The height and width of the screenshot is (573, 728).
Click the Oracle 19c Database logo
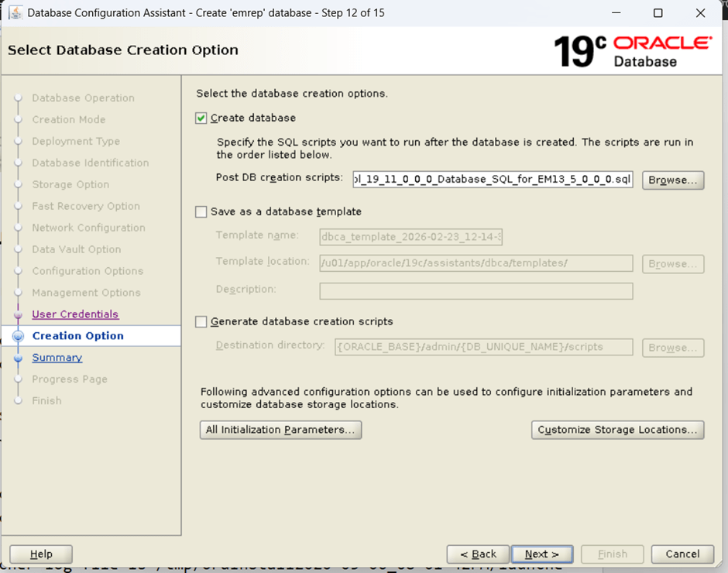[632, 50]
